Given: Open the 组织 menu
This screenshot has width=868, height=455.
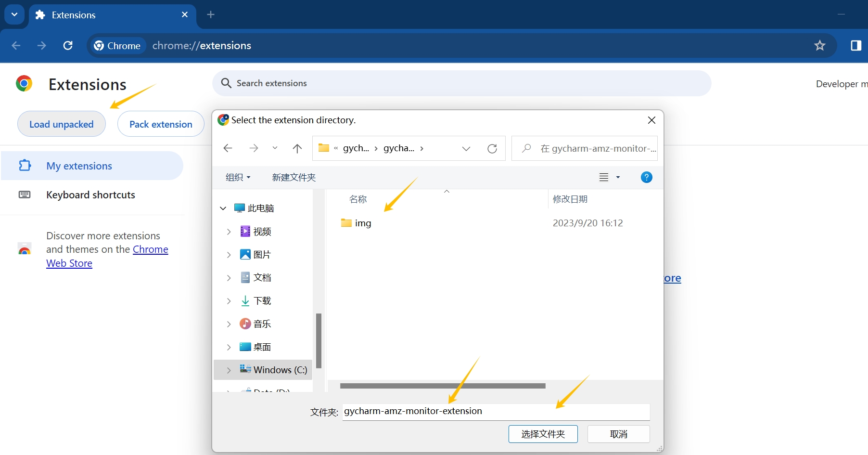Looking at the screenshot, I should pyautogui.click(x=238, y=177).
